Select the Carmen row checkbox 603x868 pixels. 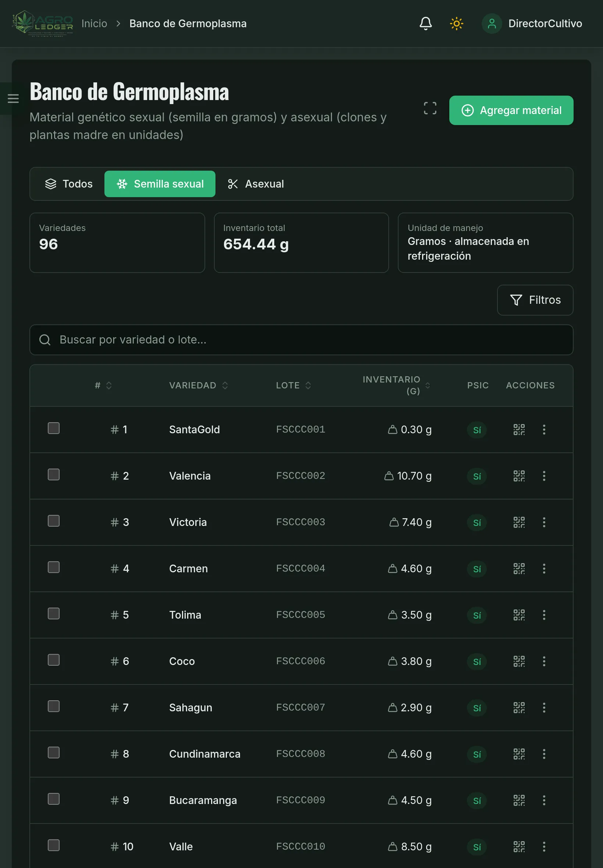tap(54, 567)
